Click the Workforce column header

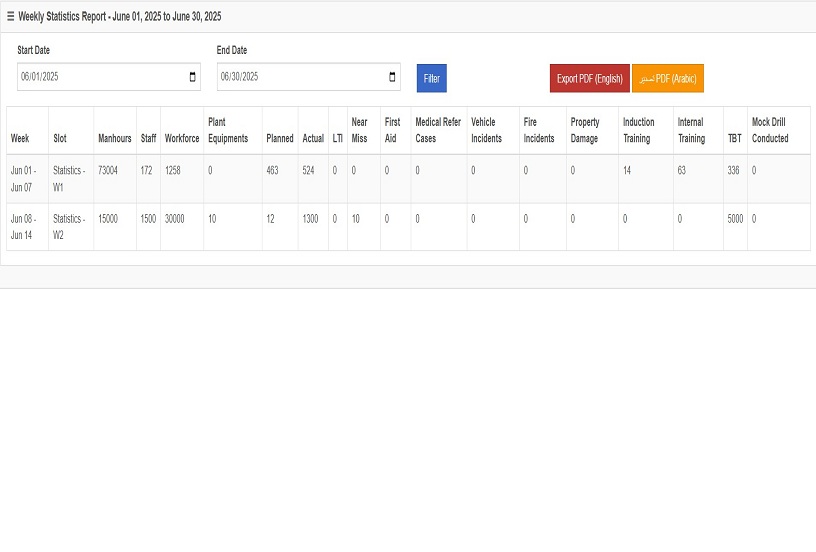182,139
